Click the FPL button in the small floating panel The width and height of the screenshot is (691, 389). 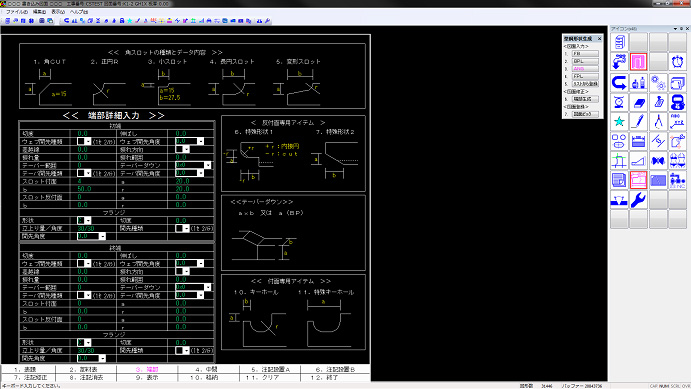585,76
